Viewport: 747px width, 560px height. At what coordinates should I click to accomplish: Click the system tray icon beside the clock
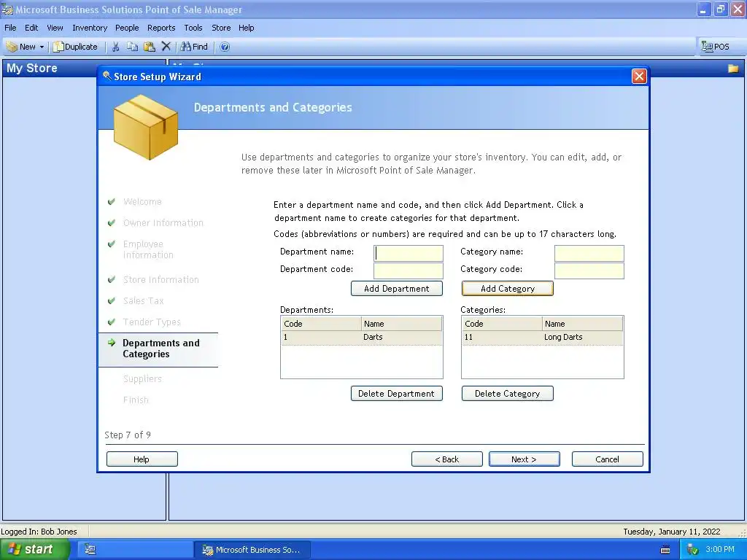coord(692,550)
